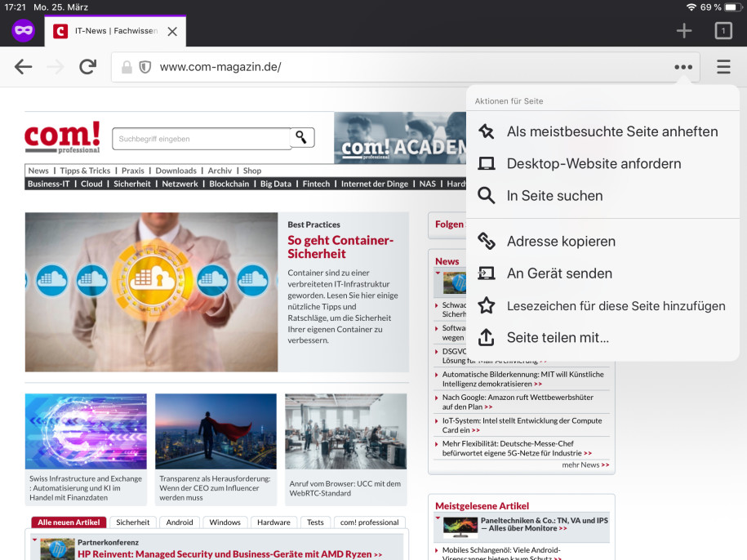Go back to the previous page

(x=23, y=67)
